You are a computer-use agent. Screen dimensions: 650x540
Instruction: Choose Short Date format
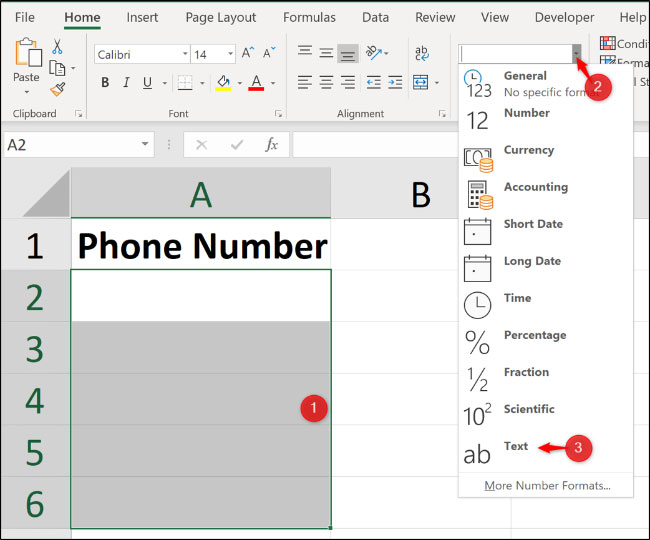pyautogui.click(x=546, y=231)
